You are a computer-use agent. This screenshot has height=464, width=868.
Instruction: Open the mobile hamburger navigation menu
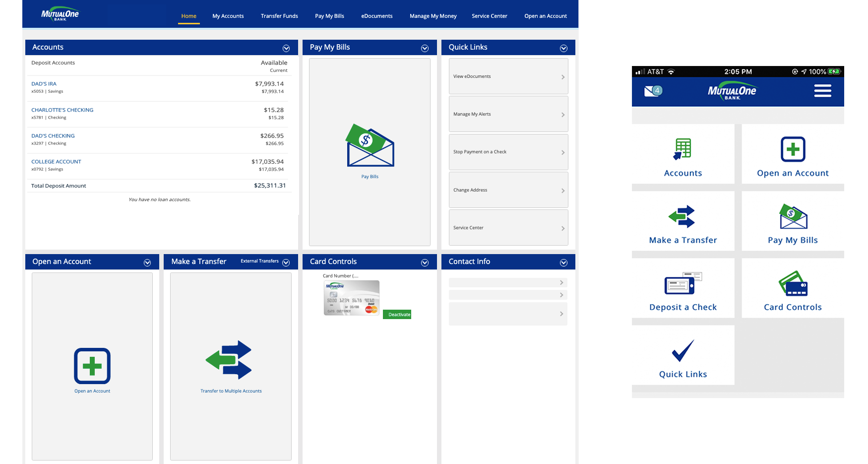point(822,91)
